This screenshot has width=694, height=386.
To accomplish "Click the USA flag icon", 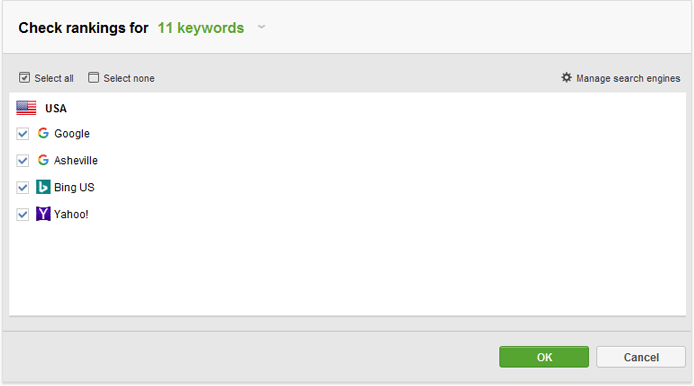I will (x=26, y=108).
